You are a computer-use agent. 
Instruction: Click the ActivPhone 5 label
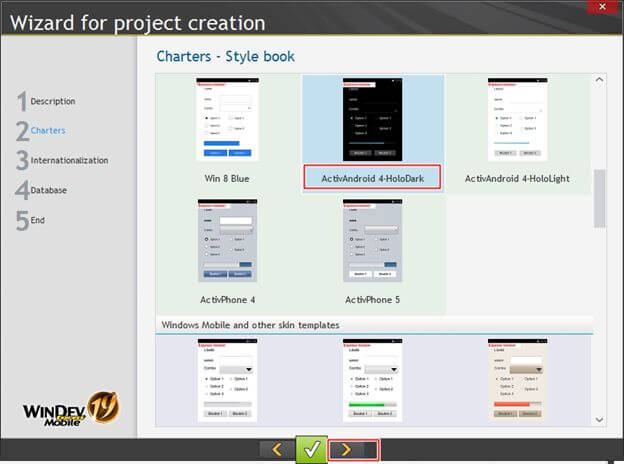[x=372, y=300]
